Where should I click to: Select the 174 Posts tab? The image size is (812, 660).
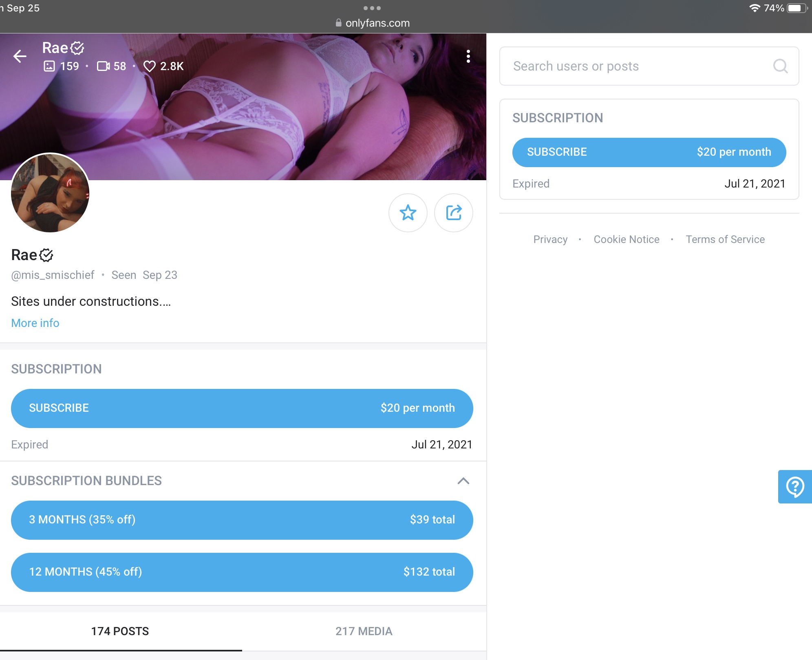(x=120, y=631)
